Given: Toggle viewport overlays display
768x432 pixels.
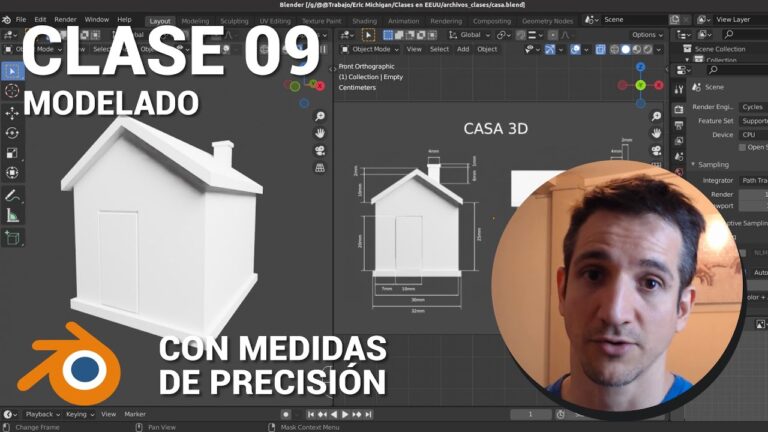Looking at the screenshot, I should point(576,49).
